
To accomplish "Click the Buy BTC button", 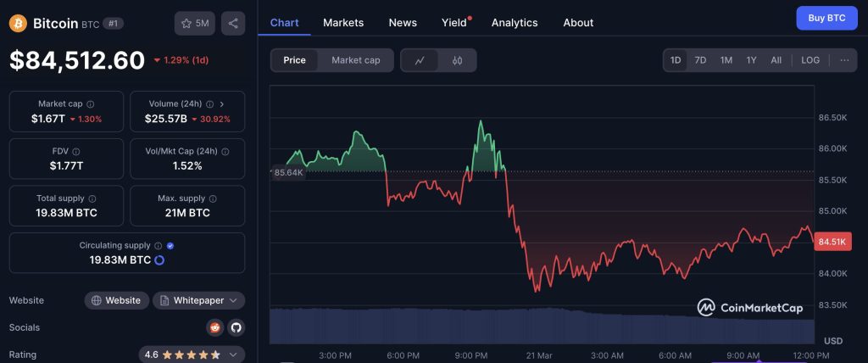I will click(x=826, y=18).
